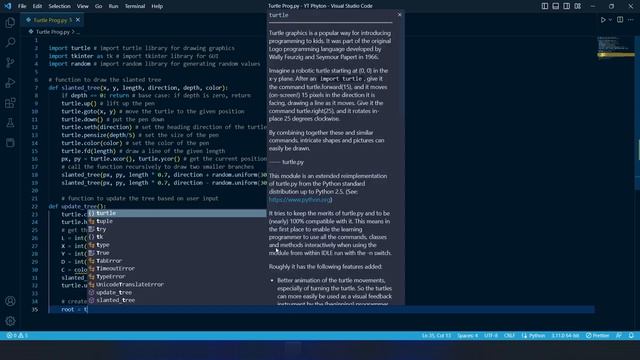This screenshot has height=360, width=640.
Task: Open the Accounts menu icon
Action: click(x=10, y=301)
